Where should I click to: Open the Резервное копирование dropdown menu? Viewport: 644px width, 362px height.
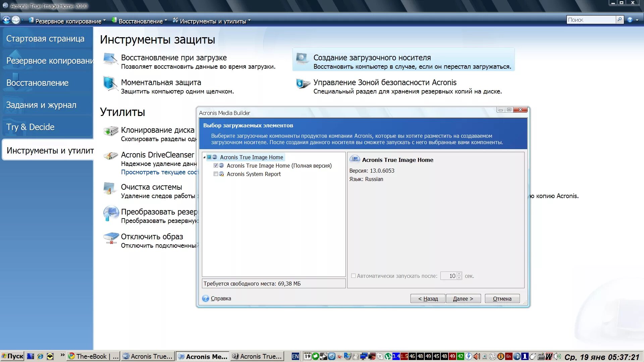point(68,21)
